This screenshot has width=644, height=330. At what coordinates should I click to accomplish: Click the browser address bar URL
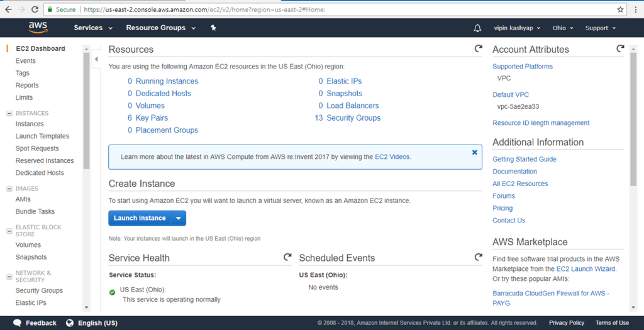tap(204, 9)
